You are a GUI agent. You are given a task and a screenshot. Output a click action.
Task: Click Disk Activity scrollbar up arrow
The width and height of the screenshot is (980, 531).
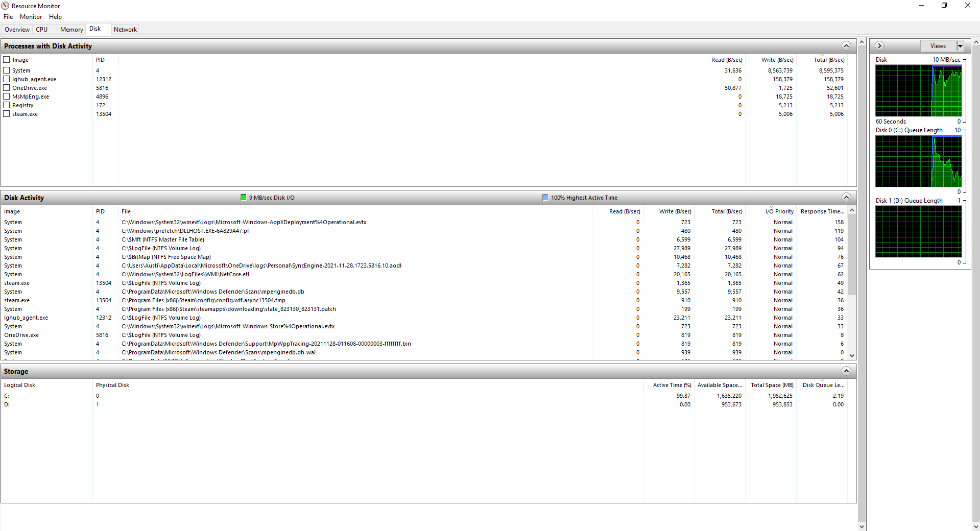point(852,210)
